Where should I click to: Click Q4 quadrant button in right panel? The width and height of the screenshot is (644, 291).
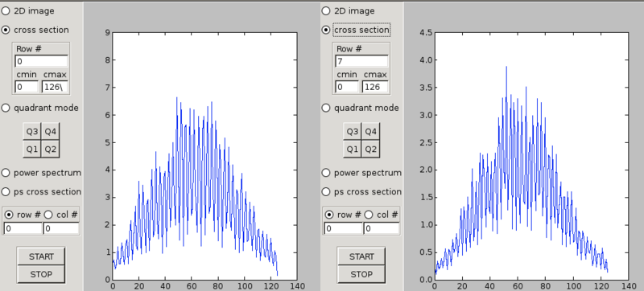click(371, 132)
